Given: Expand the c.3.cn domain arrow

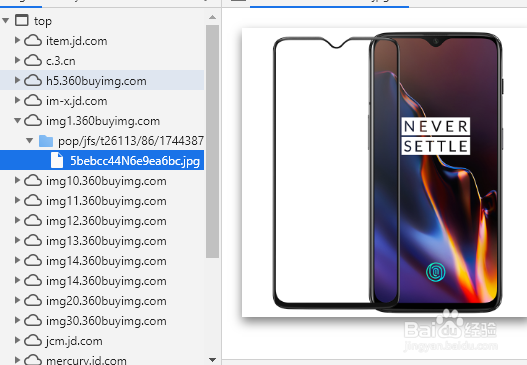Looking at the screenshot, I should coord(17,60).
